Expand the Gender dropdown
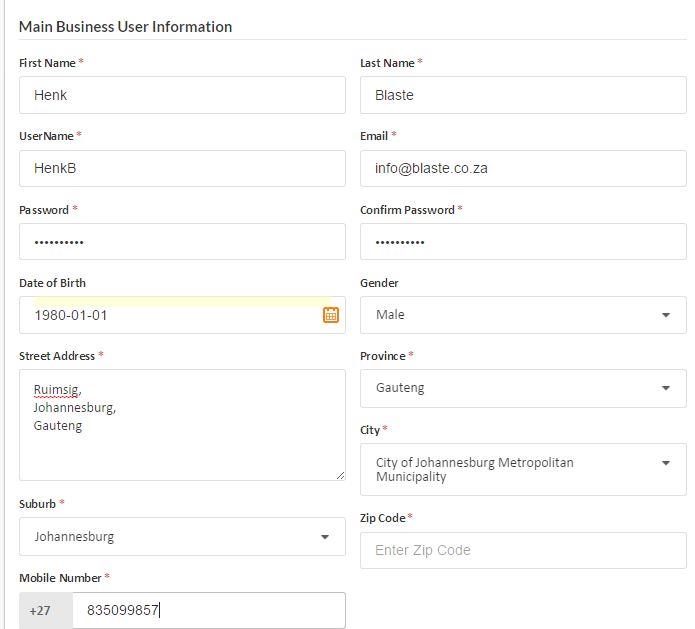The image size is (695, 629). [x=523, y=315]
